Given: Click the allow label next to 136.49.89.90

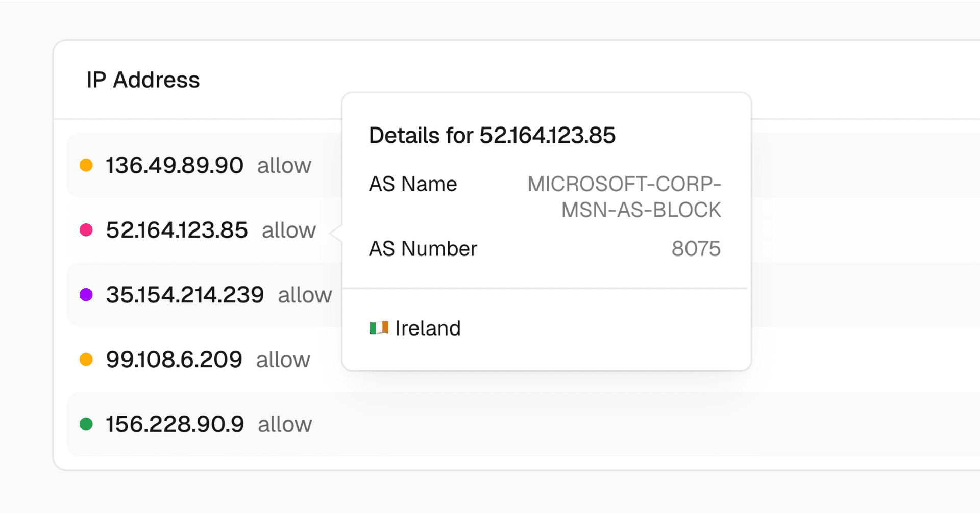Looking at the screenshot, I should pos(284,166).
